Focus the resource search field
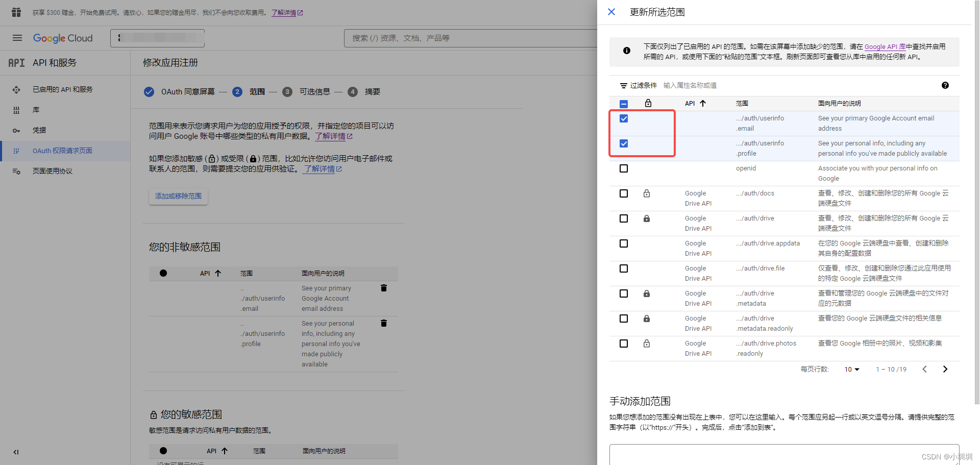 470,38
